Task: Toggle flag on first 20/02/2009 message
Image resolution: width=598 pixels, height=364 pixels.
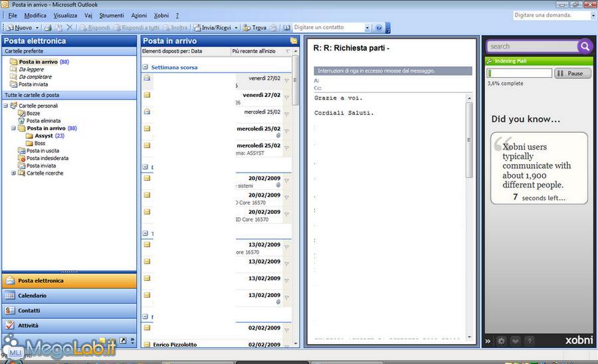Action: tap(286, 179)
